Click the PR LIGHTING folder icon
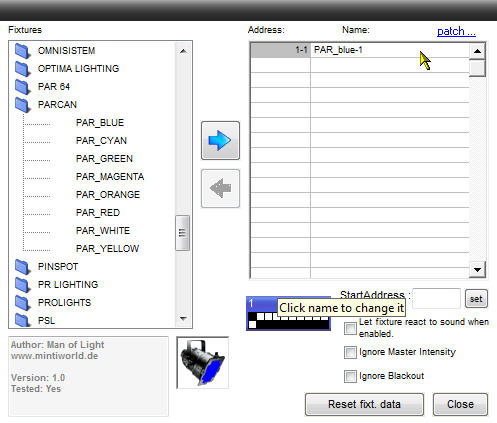This screenshot has height=423, width=497. click(x=23, y=285)
